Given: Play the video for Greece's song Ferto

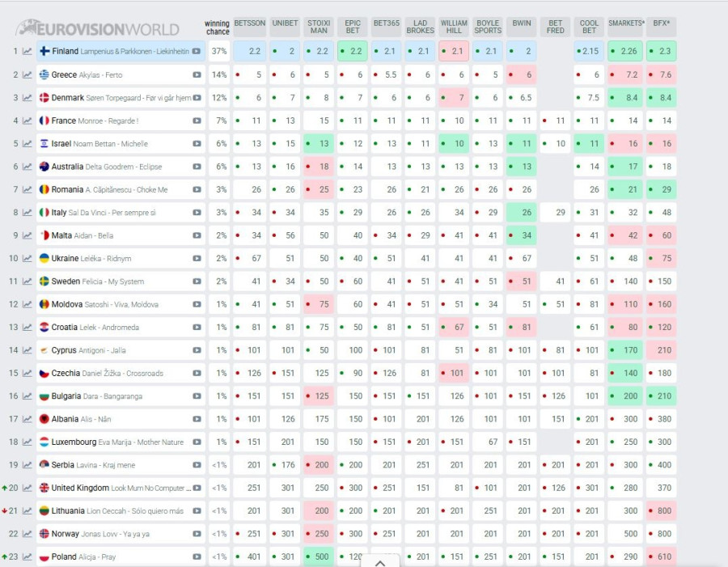Looking at the screenshot, I should [x=197, y=74].
